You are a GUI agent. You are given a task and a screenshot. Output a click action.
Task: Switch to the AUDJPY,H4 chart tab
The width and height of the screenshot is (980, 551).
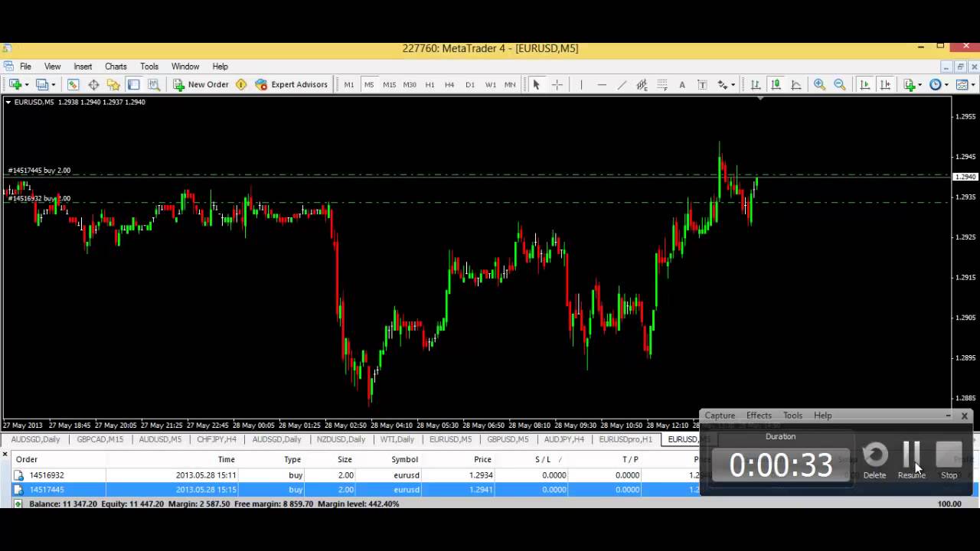pos(563,439)
